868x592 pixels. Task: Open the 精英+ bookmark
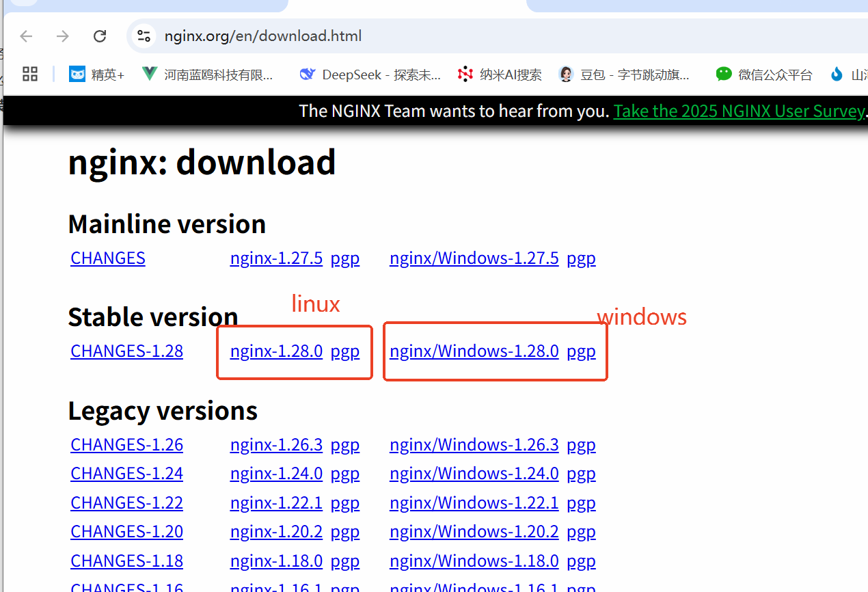pyautogui.click(x=96, y=75)
